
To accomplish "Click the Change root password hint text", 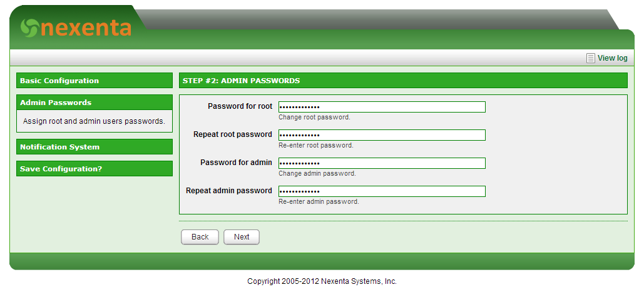I will 314,118.
